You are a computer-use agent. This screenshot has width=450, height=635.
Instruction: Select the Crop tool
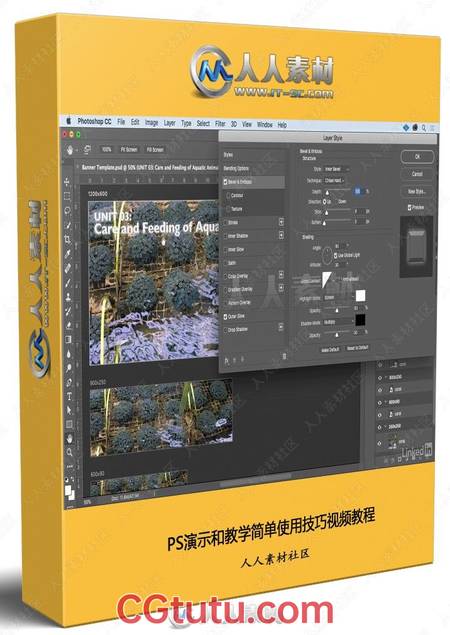coord(68,239)
